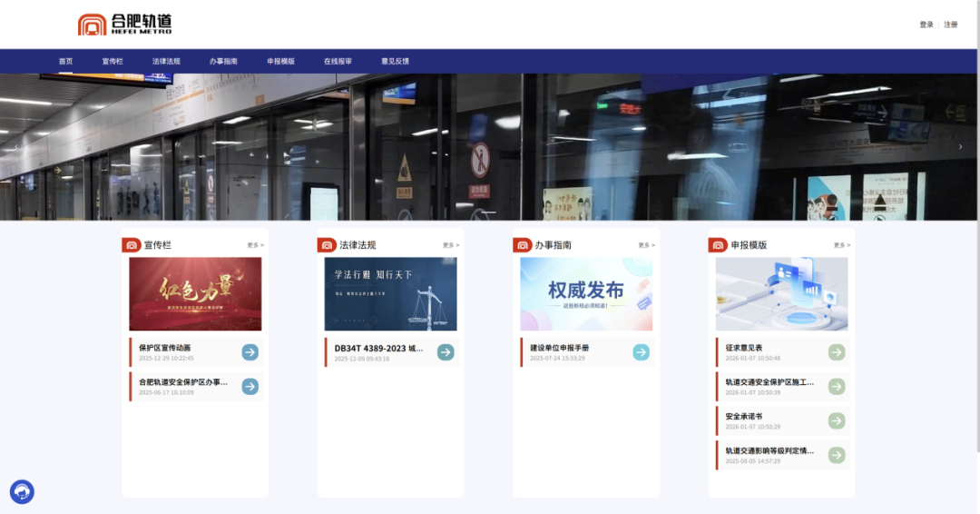Expand 更多 in the 法律法规 section
Viewport: 980px width, 514px height.
451,245
